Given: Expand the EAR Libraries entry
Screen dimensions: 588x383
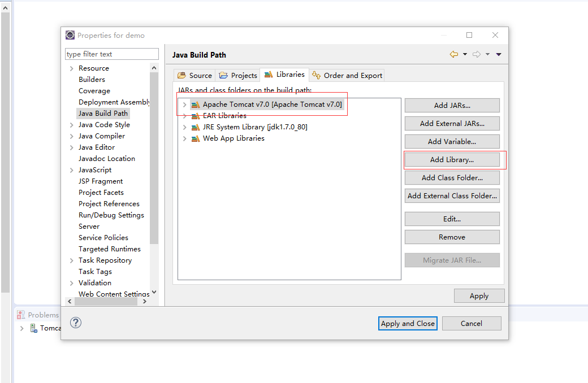Looking at the screenshot, I should pos(184,116).
